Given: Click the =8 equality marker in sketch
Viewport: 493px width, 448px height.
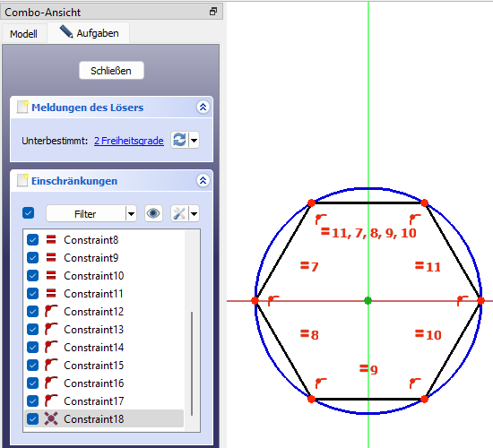Looking at the screenshot, I should click(309, 334).
